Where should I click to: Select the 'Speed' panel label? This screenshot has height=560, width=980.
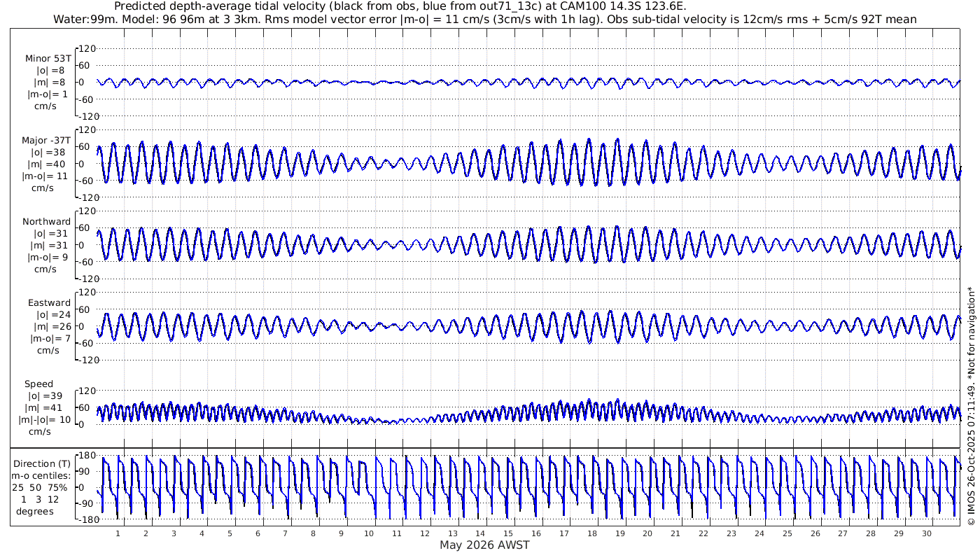(x=38, y=384)
